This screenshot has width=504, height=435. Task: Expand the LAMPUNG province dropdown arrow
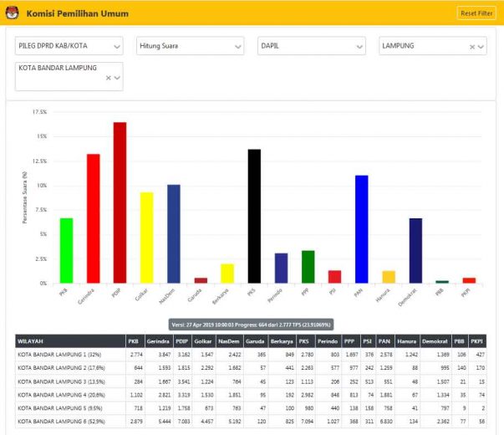point(481,48)
